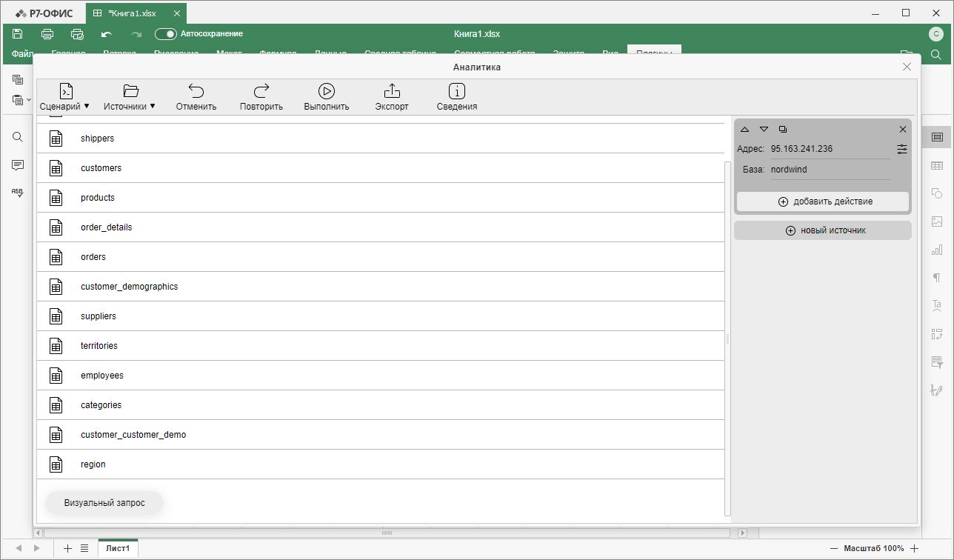Switch to the Книга1.xlsx document tab
Viewport: 954px width, 560px height.
click(132, 13)
